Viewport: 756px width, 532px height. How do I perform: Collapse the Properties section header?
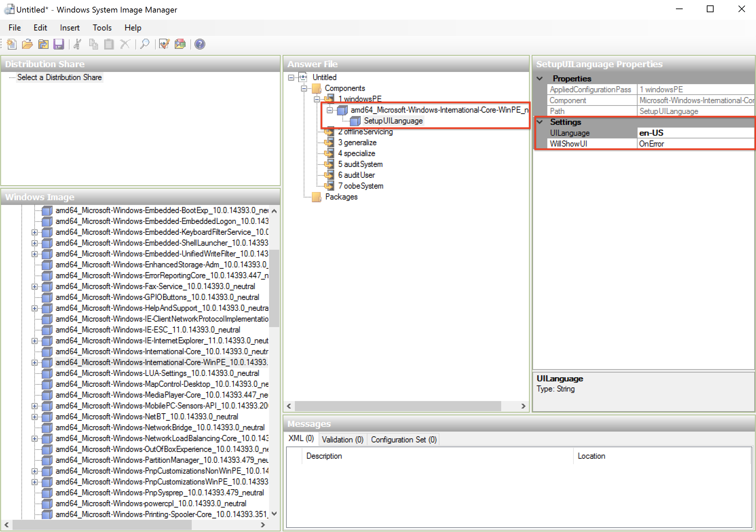[540, 78]
